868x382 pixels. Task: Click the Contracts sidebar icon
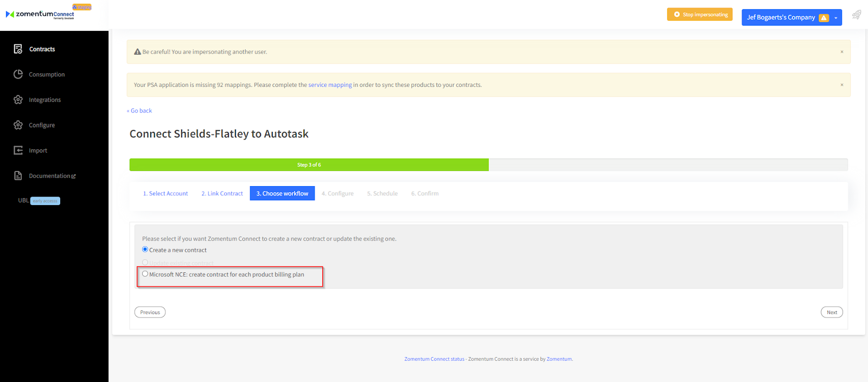tap(18, 49)
